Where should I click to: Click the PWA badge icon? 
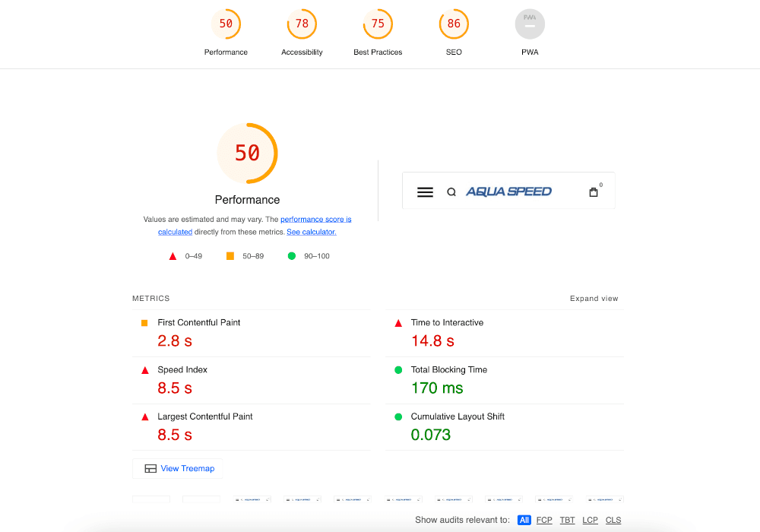click(530, 24)
